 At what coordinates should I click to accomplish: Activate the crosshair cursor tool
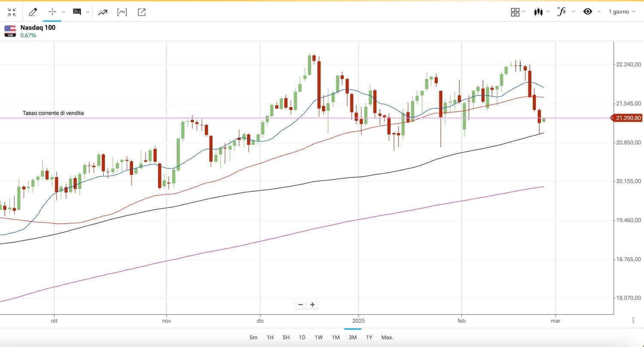[x=52, y=12]
